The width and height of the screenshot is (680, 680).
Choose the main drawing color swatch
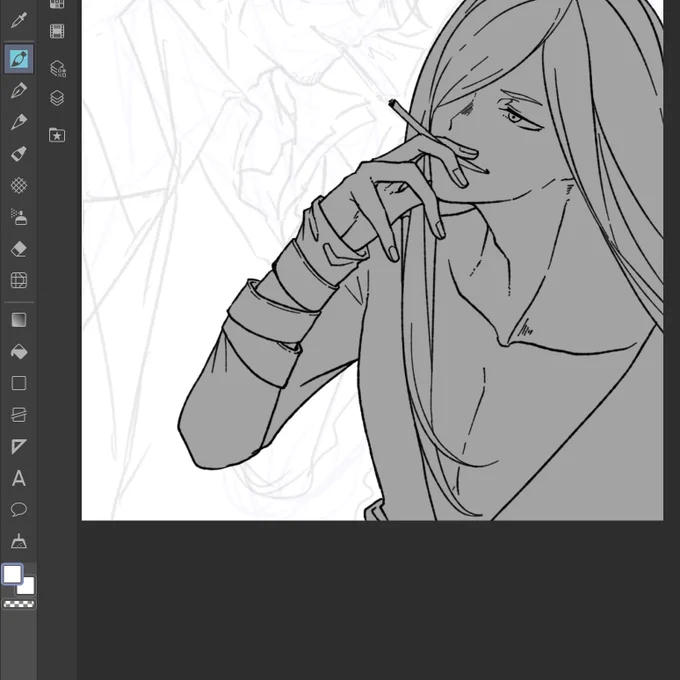coord(12,574)
